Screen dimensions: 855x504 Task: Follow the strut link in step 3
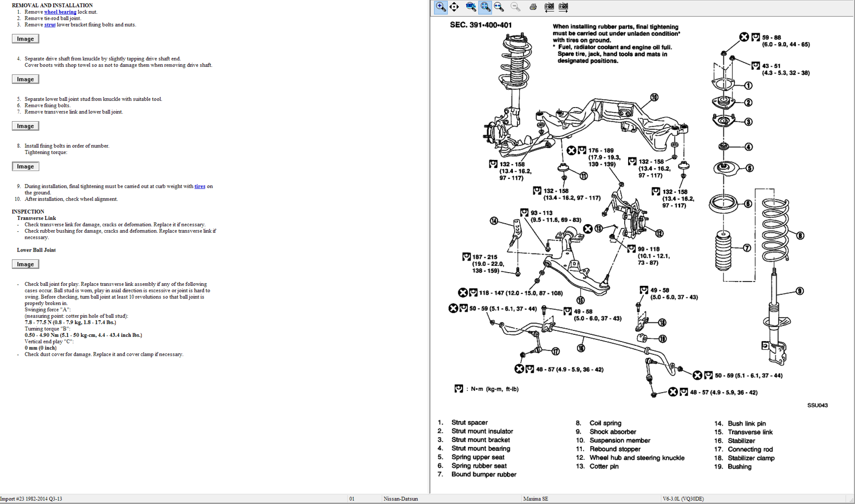pos(50,25)
